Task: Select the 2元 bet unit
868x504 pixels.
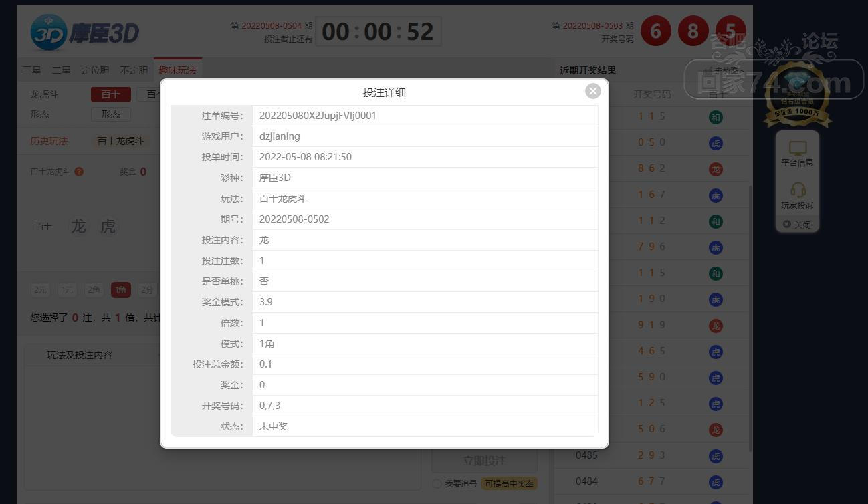Action: click(x=41, y=290)
